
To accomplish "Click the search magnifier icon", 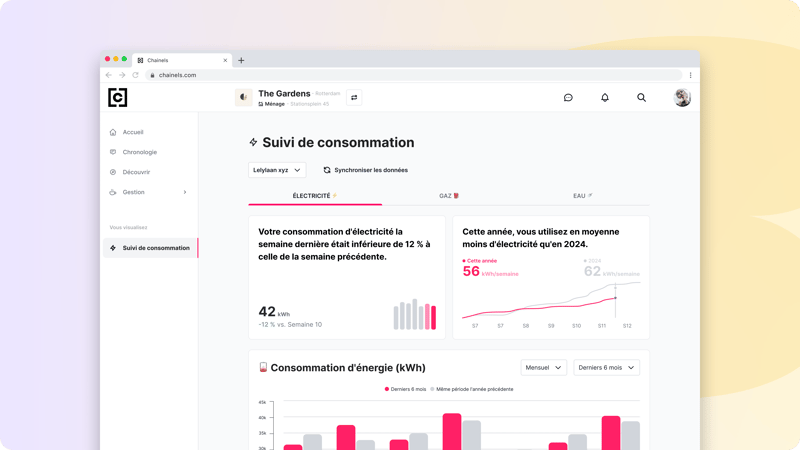I will (x=641, y=97).
